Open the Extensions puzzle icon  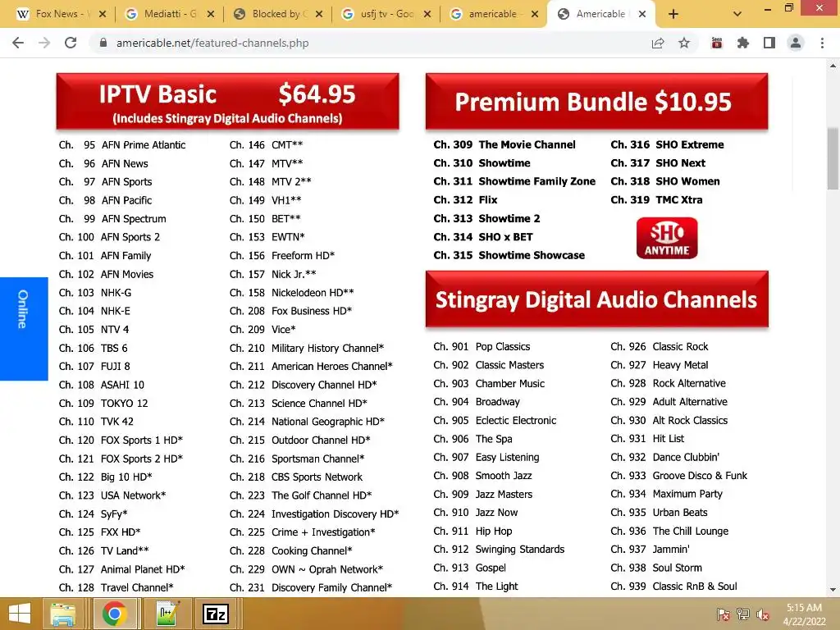point(743,43)
